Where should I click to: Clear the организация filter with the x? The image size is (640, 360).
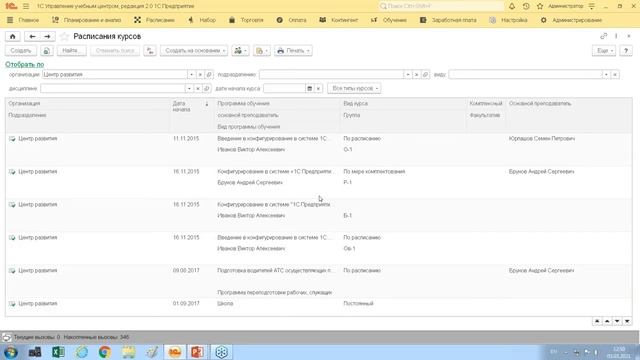200,75
